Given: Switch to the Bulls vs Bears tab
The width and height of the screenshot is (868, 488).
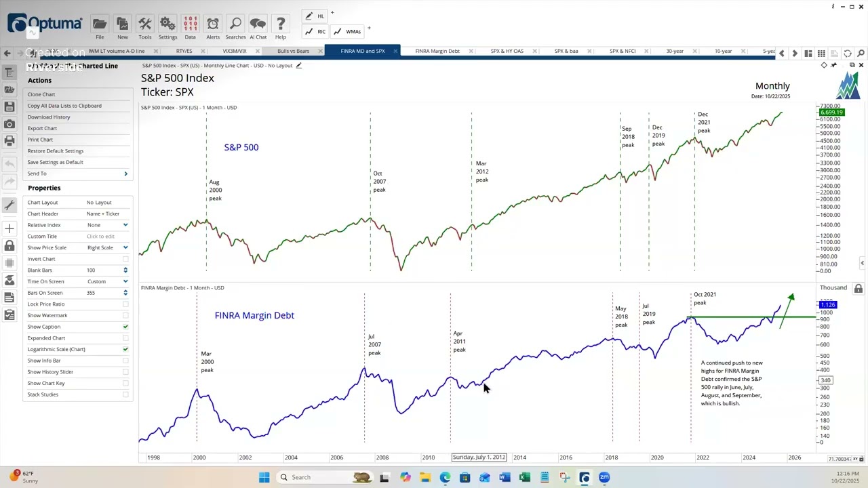Looking at the screenshot, I should click(293, 51).
